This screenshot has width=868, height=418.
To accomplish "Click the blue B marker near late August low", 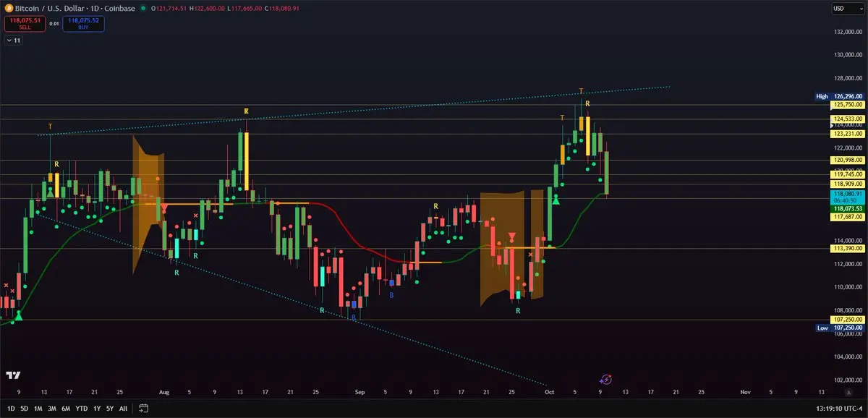I will click(x=354, y=317).
